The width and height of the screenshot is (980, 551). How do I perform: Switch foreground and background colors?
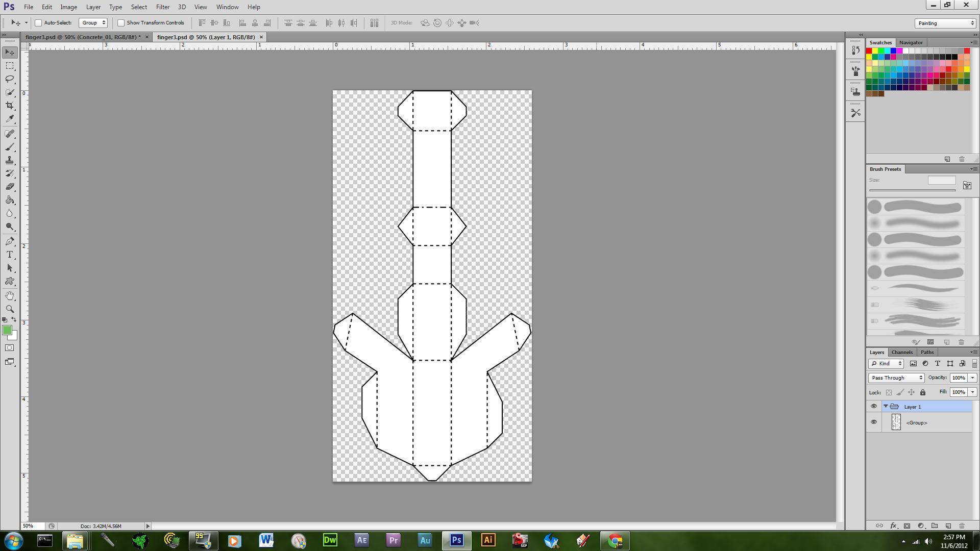click(x=14, y=320)
